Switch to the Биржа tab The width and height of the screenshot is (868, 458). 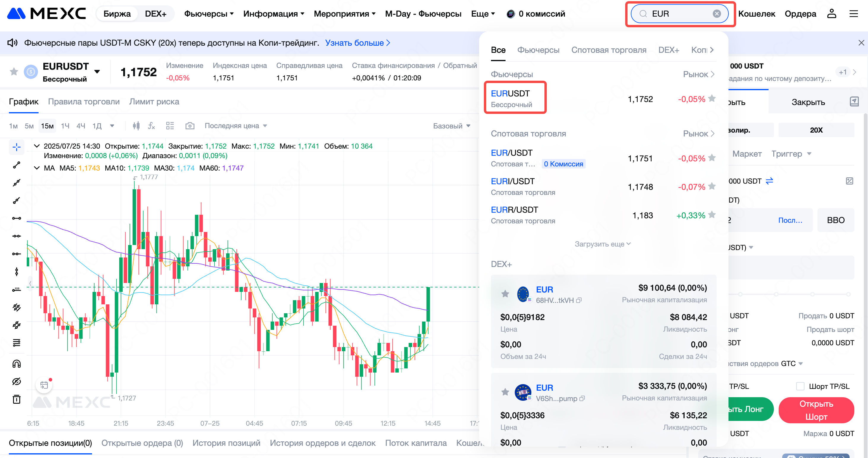117,14
